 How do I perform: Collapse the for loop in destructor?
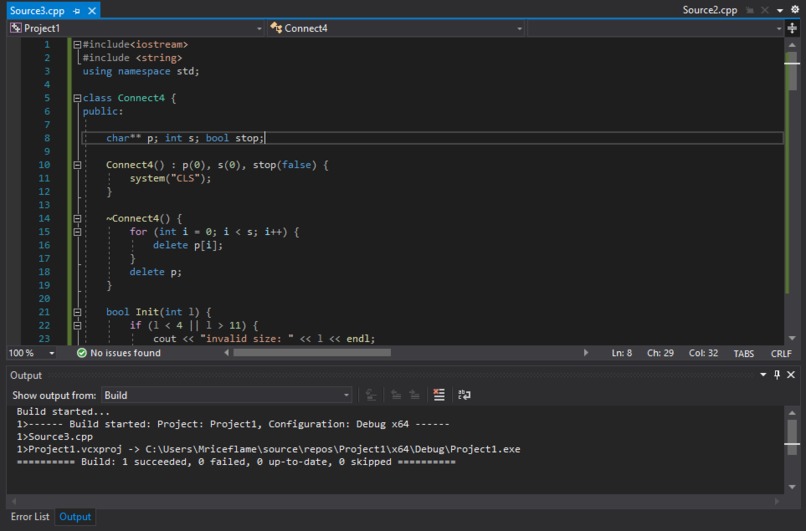point(77,231)
